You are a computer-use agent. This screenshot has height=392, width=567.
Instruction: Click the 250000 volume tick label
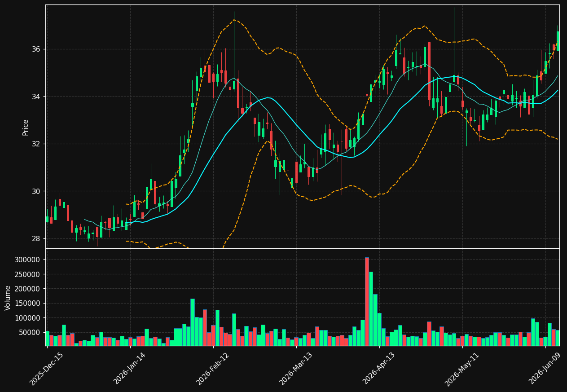pos(28,274)
